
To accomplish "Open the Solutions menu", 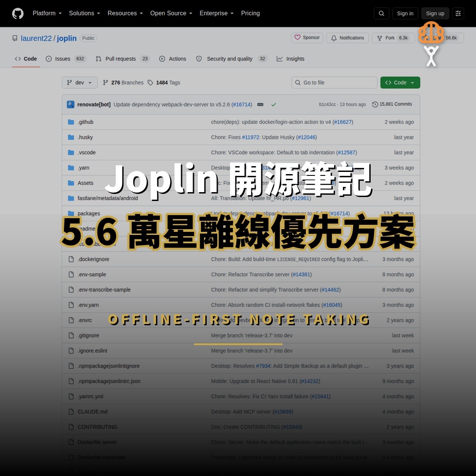I will pos(84,13).
